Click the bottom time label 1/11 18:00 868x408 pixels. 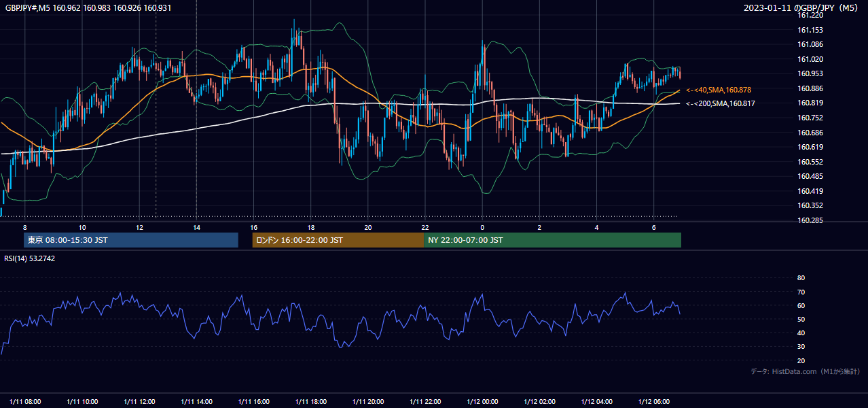311,401
